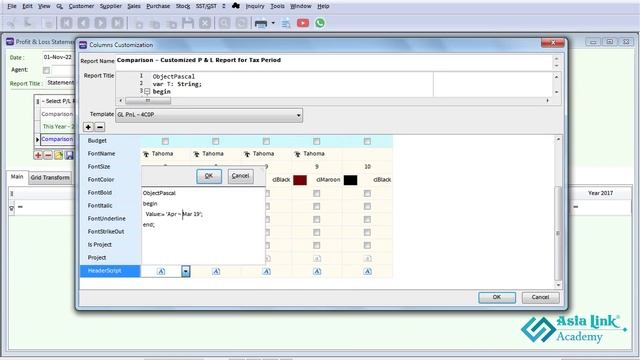Click the HeaderScript cell dropdown arrow

point(186,271)
